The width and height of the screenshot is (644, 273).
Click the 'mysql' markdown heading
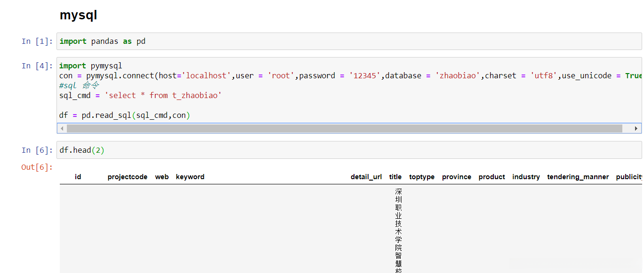tap(78, 15)
